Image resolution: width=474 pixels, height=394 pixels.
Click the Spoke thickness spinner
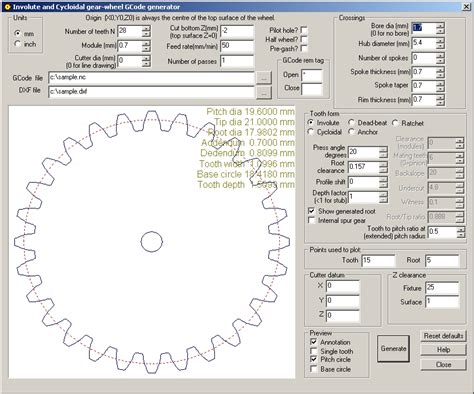tap(440, 72)
